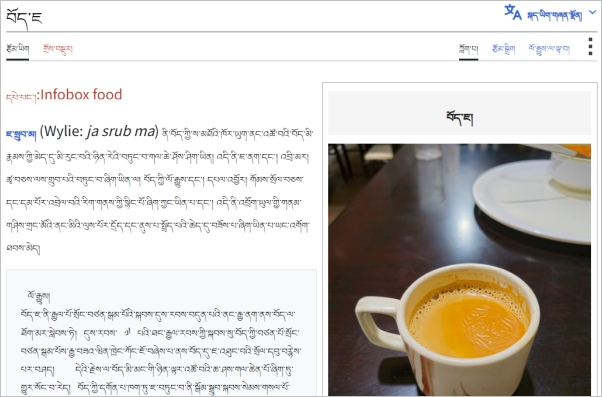Image resolution: width=602 pixels, height=397 pixels.
Task: Open the butter tea cup photo
Action: point(459,270)
